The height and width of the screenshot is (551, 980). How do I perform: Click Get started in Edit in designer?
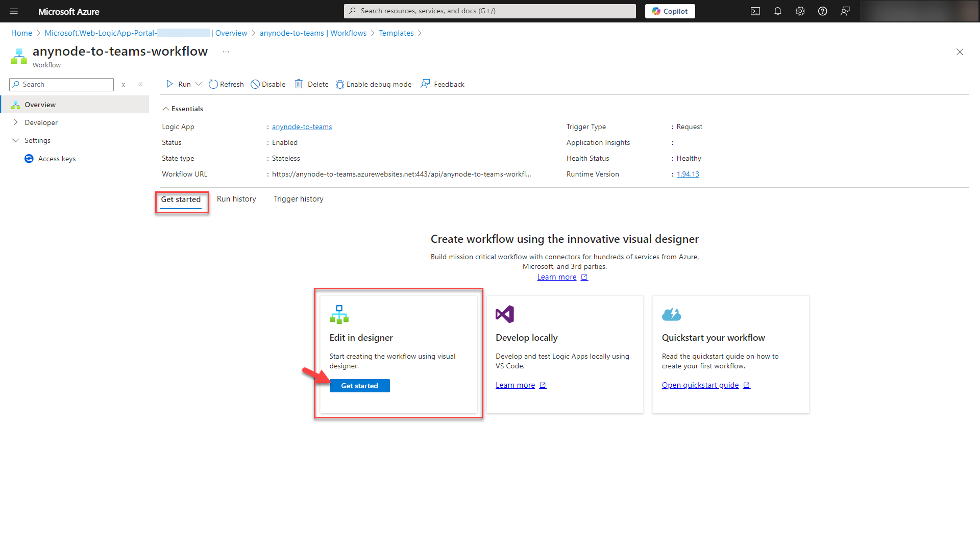coord(359,386)
